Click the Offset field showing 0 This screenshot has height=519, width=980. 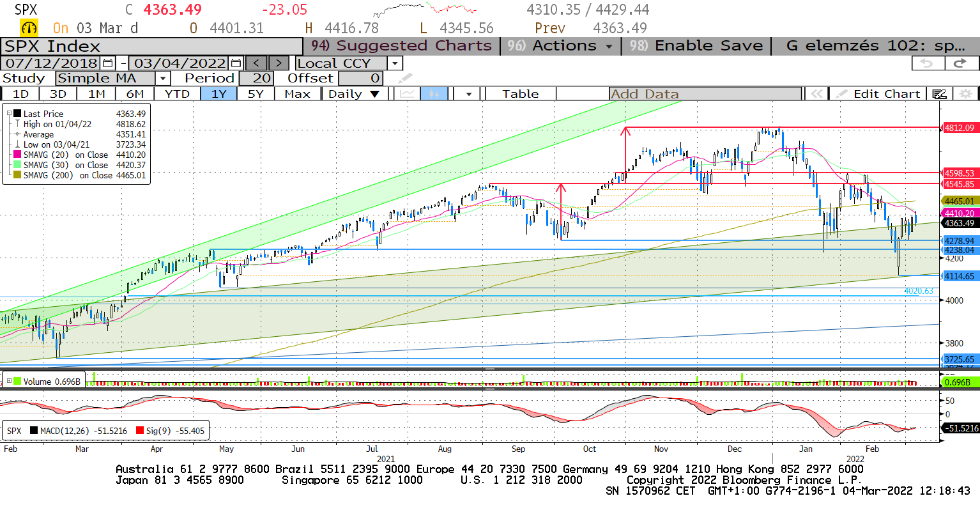[x=361, y=78]
